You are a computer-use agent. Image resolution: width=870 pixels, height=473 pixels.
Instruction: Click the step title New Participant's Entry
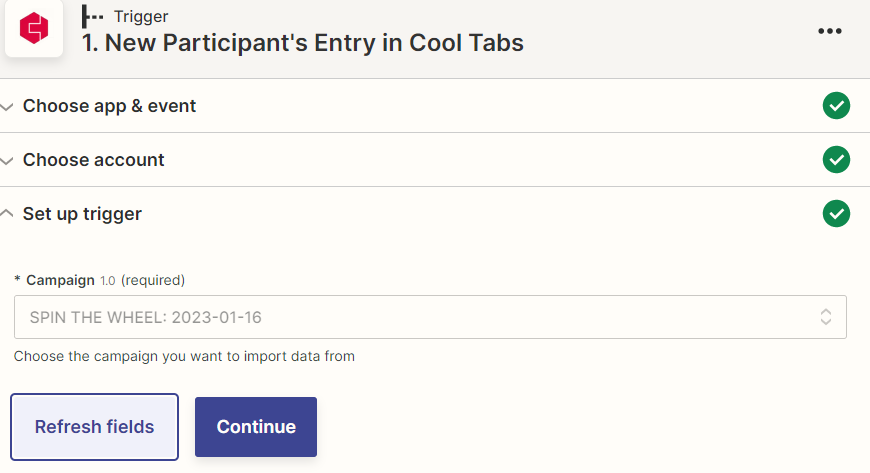303,43
